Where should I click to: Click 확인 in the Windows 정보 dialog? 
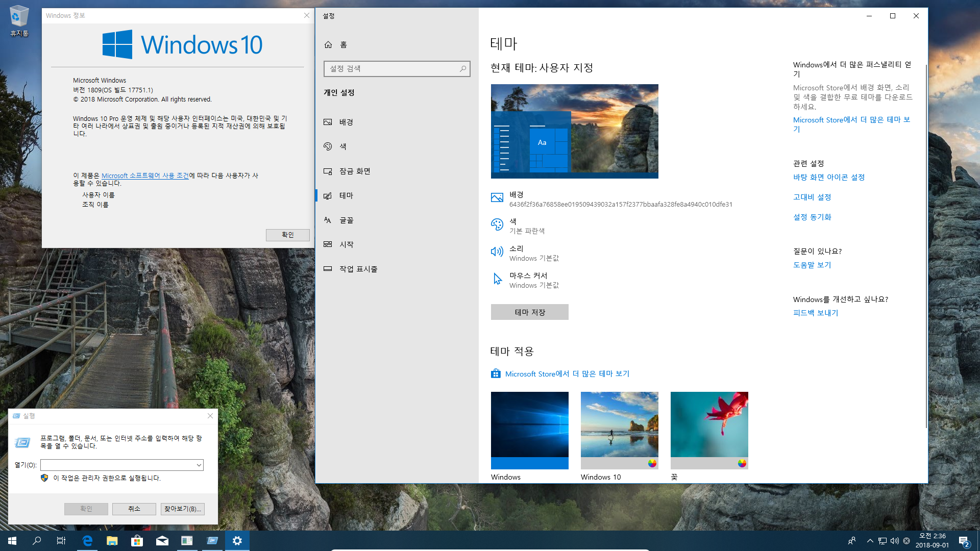click(288, 235)
